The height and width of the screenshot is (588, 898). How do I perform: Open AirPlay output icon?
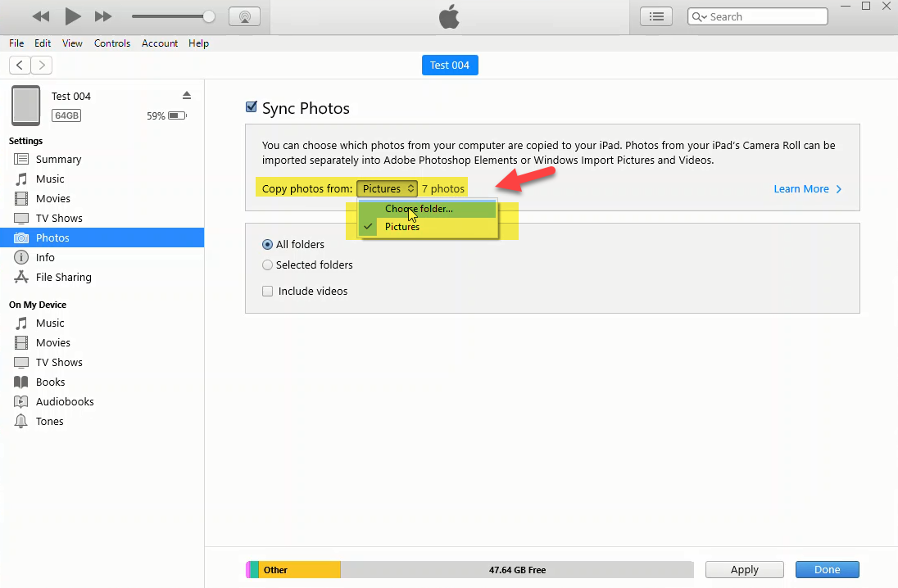click(244, 16)
